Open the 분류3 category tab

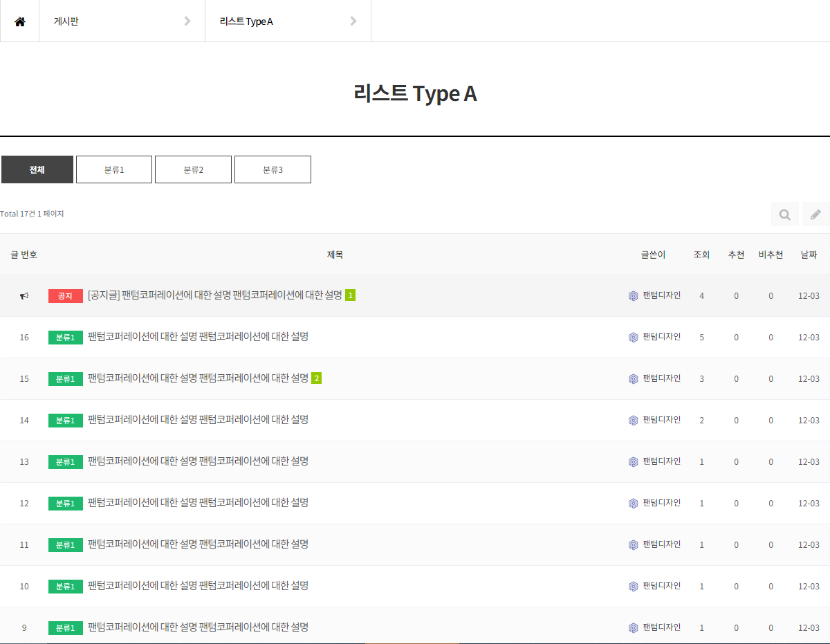tap(273, 169)
